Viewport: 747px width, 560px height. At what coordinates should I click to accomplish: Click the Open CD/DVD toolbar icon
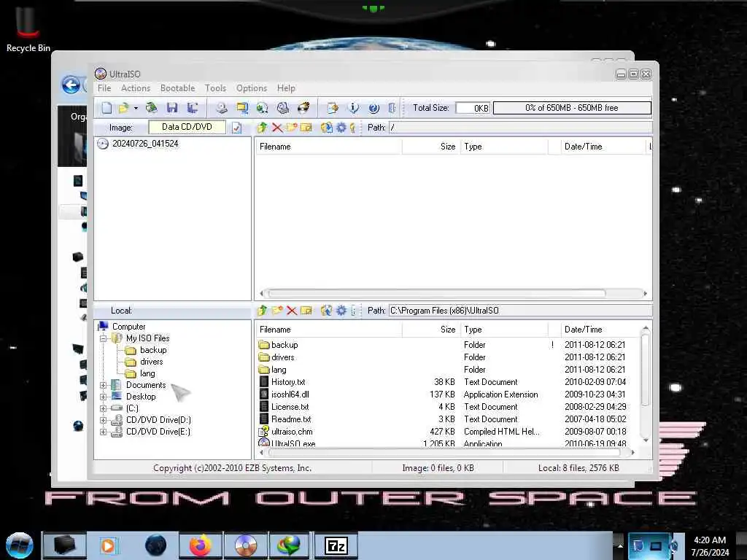coord(152,108)
